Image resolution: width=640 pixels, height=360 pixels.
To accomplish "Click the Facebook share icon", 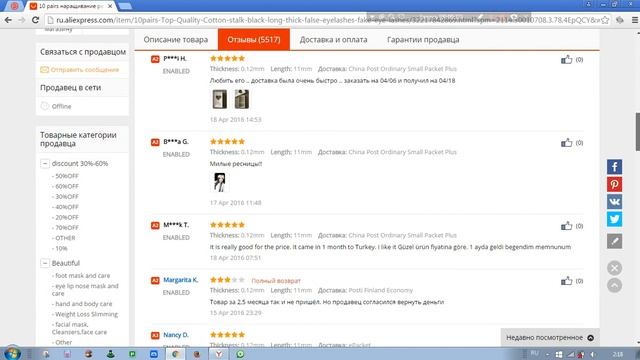I will 614,167.
